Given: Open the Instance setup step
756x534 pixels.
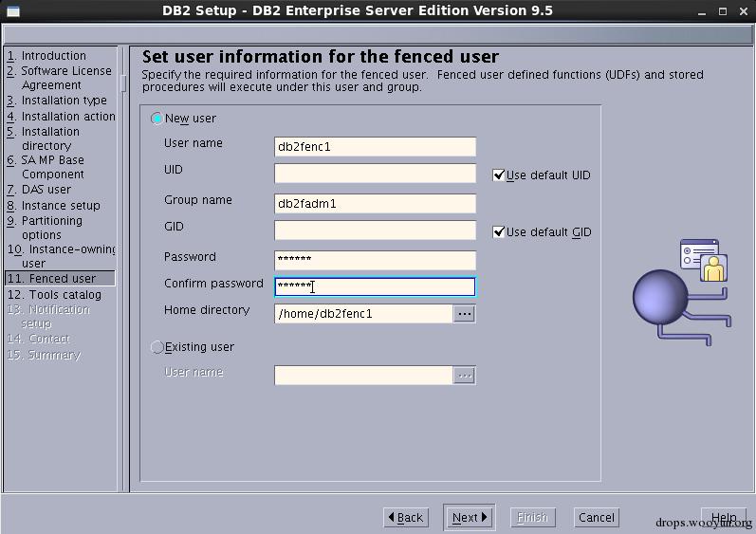Looking at the screenshot, I should tap(53, 205).
